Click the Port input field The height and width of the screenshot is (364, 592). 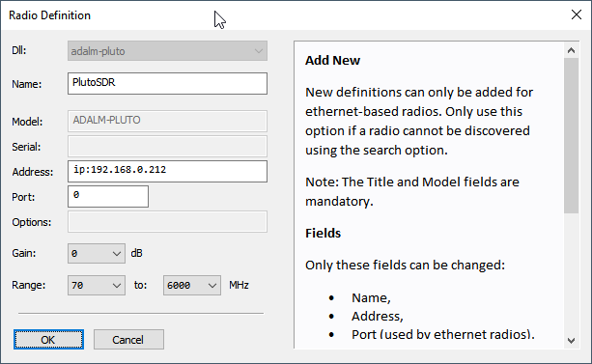tap(108, 196)
